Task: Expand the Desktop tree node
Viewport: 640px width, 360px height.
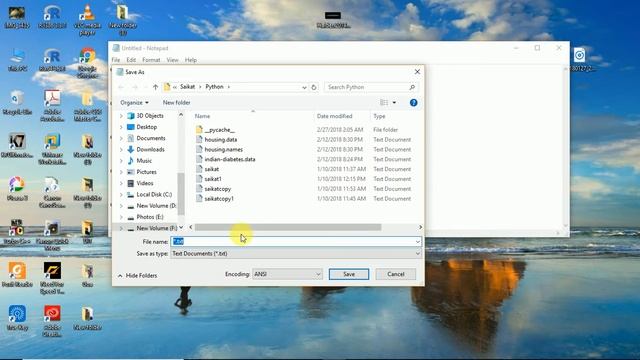Action: (x=121, y=127)
